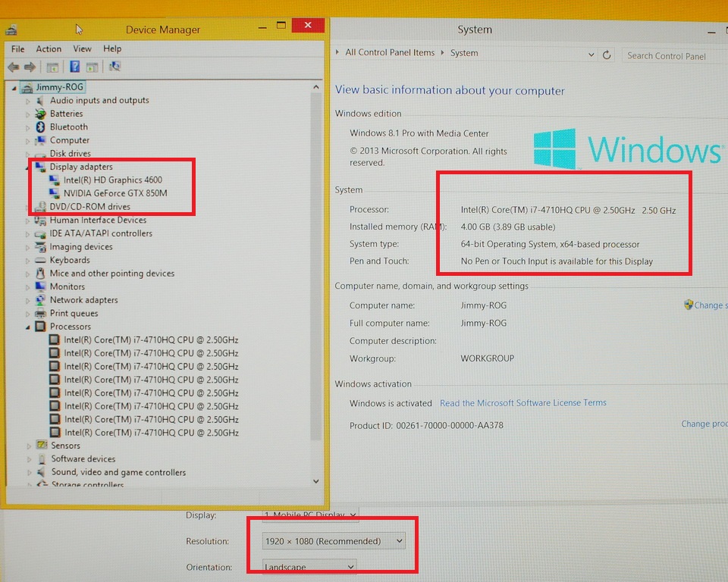This screenshot has height=582, width=728.
Task: Select the Computer tree item
Action: (70, 140)
